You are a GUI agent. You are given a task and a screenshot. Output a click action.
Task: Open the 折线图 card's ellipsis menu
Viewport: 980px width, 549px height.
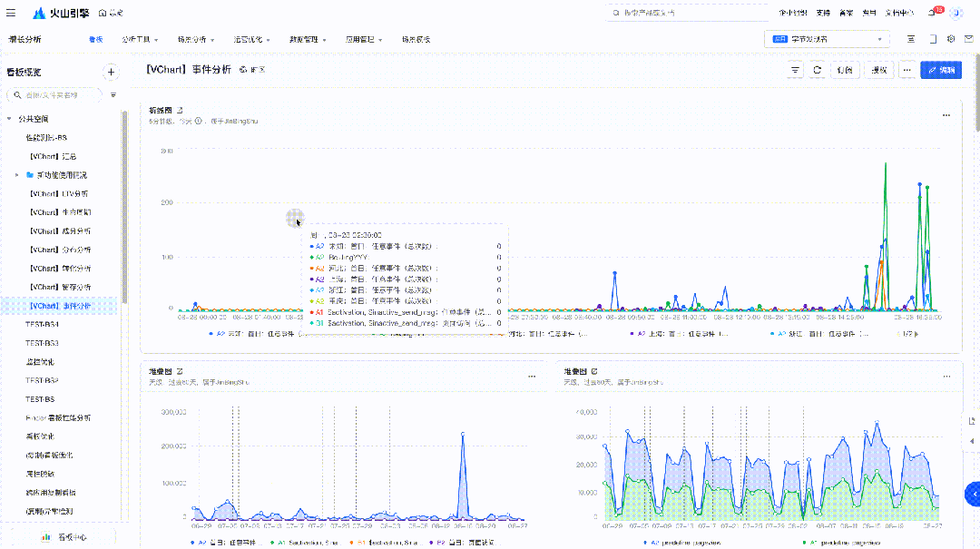946,115
